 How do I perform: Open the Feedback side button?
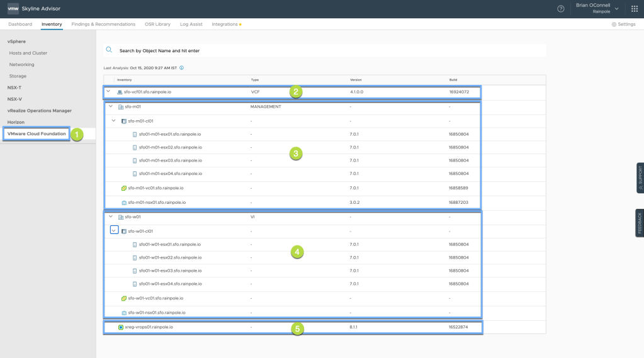pos(640,223)
